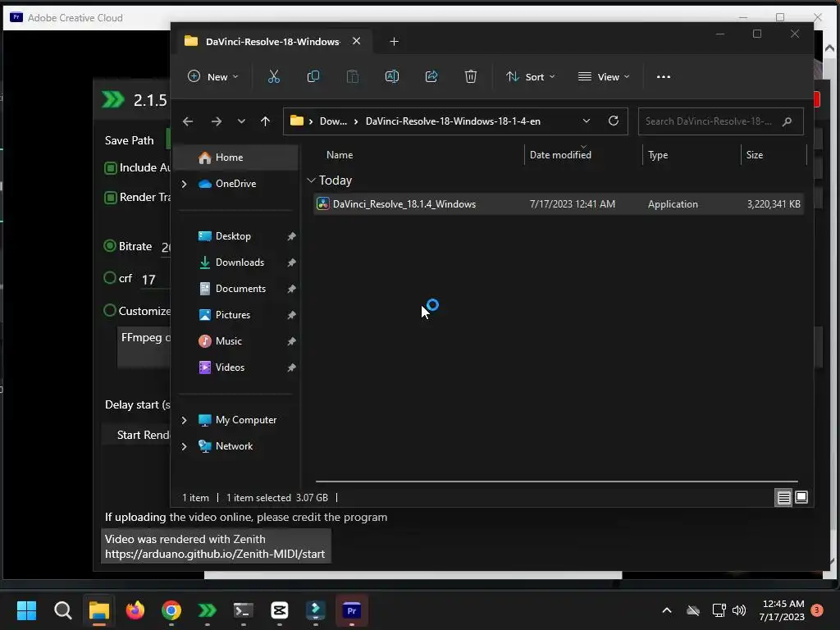
Task: Click the Rename icon in toolbar
Action: click(x=391, y=76)
